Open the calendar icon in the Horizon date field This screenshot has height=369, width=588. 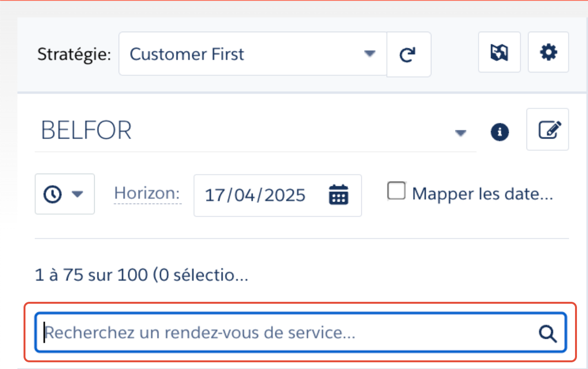pyautogui.click(x=338, y=195)
